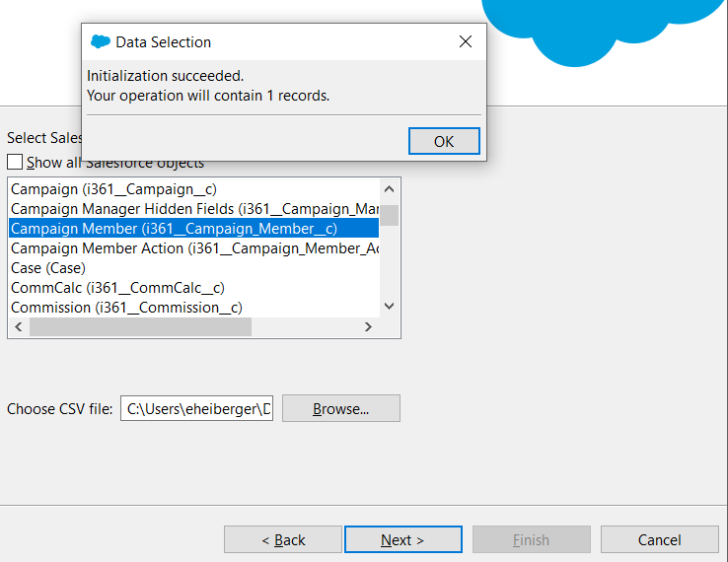Click the Salesforce cloud icon in dialog title
Screen dimensions: 728x562
[100, 41]
